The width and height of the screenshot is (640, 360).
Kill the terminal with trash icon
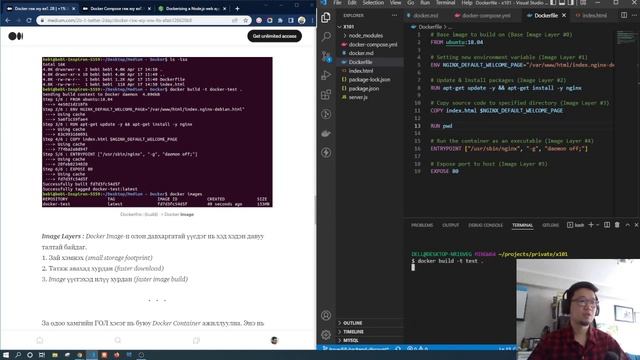tap(617, 225)
